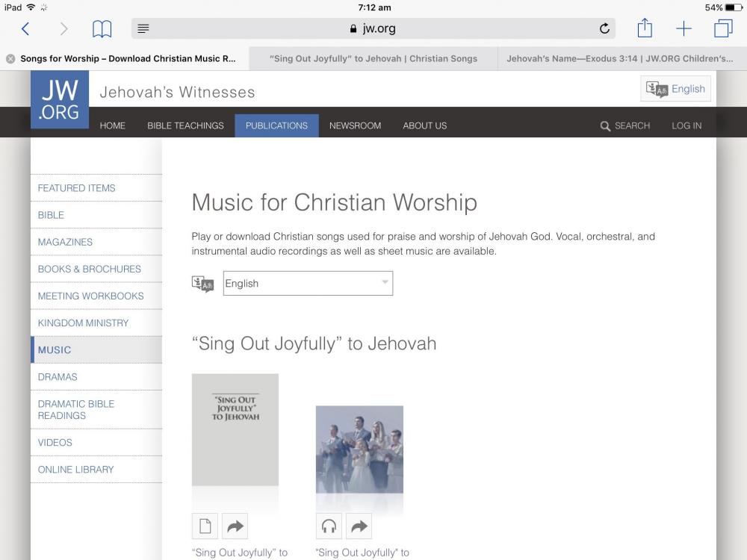747x560 pixels.
Task: Click the headphones audio icon
Action: (x=329, y=526)
